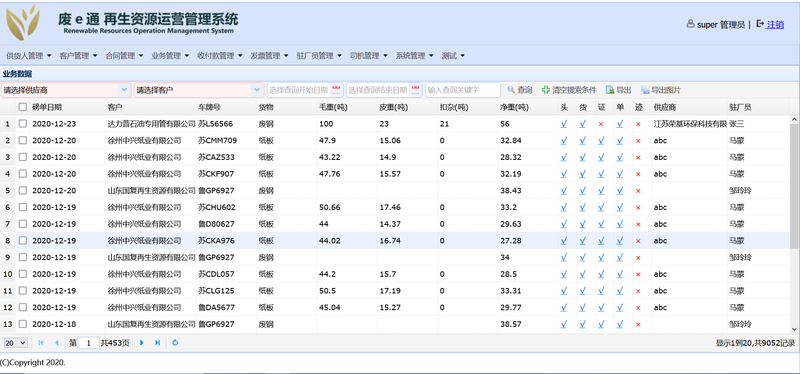The image size is (800, 374).
Task: Open the start date calendar picker
Action: 336,90
